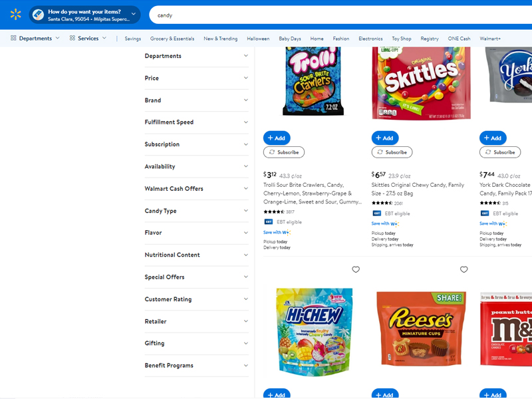This screenshot has width=532, height=399.
Task: Expand the Customer Rating filter
Action: coord(196,299)
